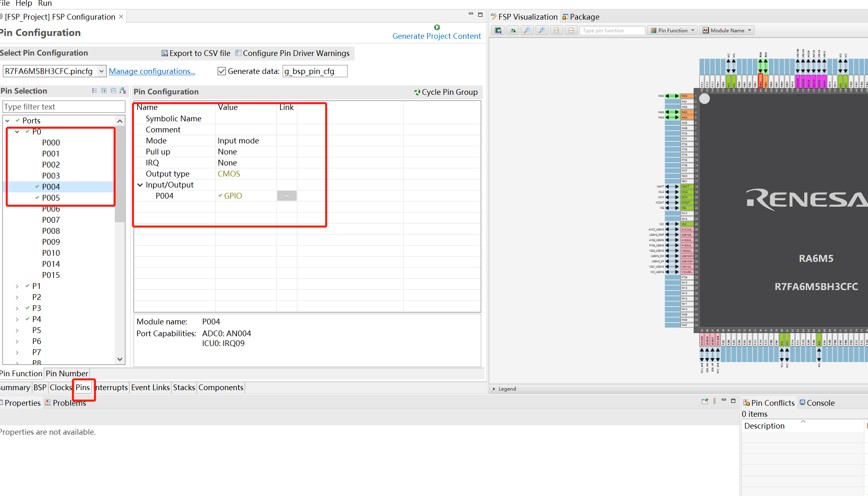Click the flat list view icon in Pin Selection
The width and height of the screenshot is (868, 496).
[x=95, y=91]
